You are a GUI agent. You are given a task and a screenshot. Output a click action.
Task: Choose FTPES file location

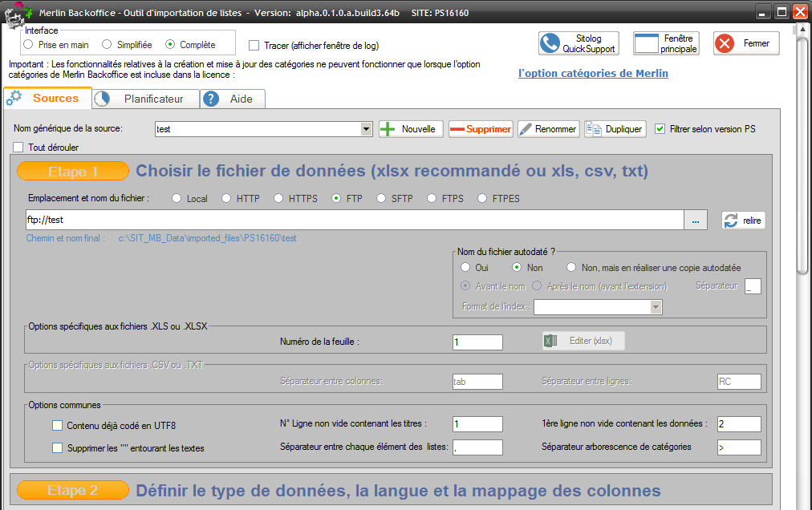tap(482, 198)
